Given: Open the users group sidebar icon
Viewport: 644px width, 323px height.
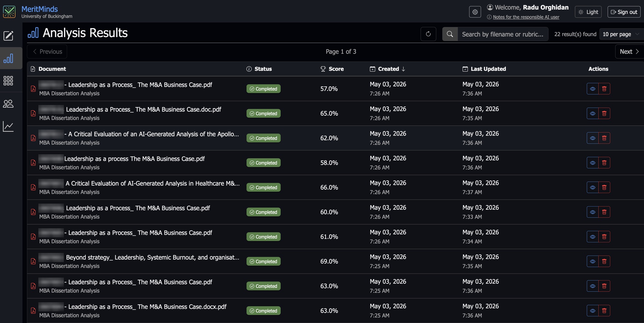Looking at the screenshot, I should pos(8,104).
